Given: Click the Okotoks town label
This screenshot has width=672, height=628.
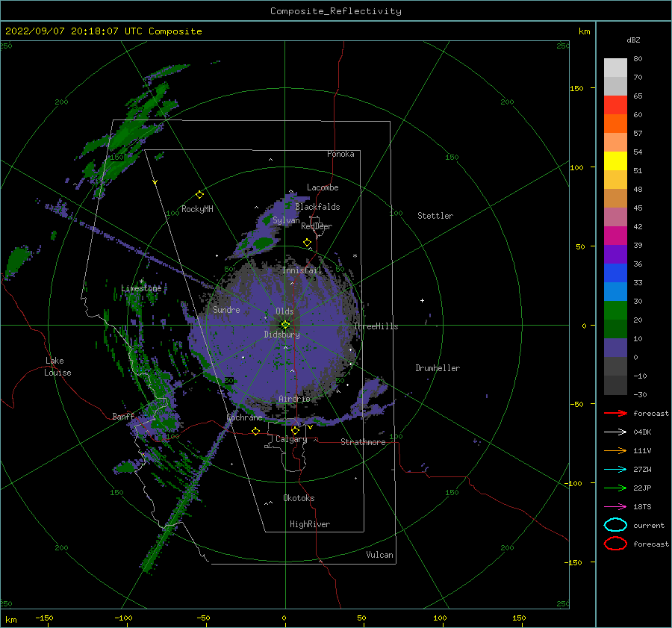Looking at the screenshot, I should (x=299, y=498).
